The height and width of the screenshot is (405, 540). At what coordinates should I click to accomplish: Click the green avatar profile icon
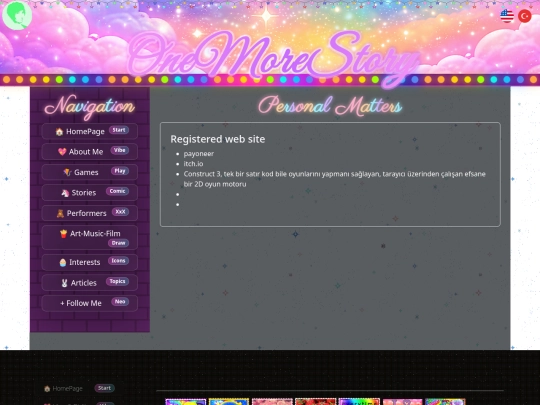[x=17, y=15]
